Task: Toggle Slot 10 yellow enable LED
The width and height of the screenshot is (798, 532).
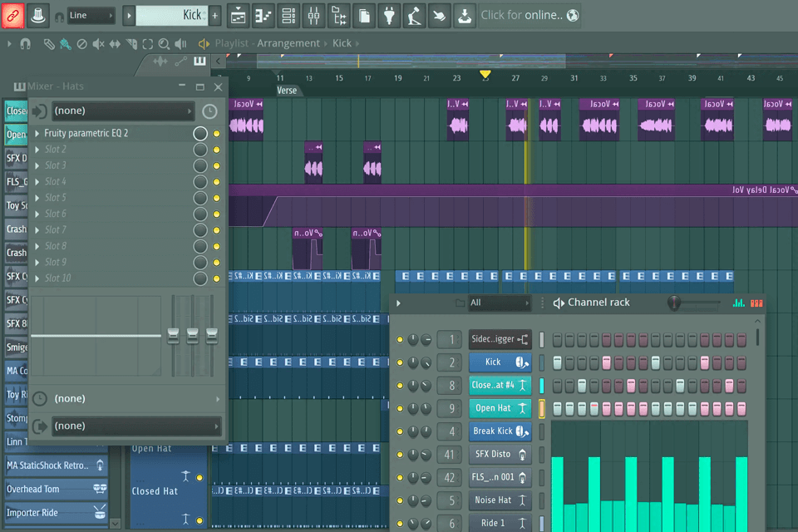Action: 216,278
